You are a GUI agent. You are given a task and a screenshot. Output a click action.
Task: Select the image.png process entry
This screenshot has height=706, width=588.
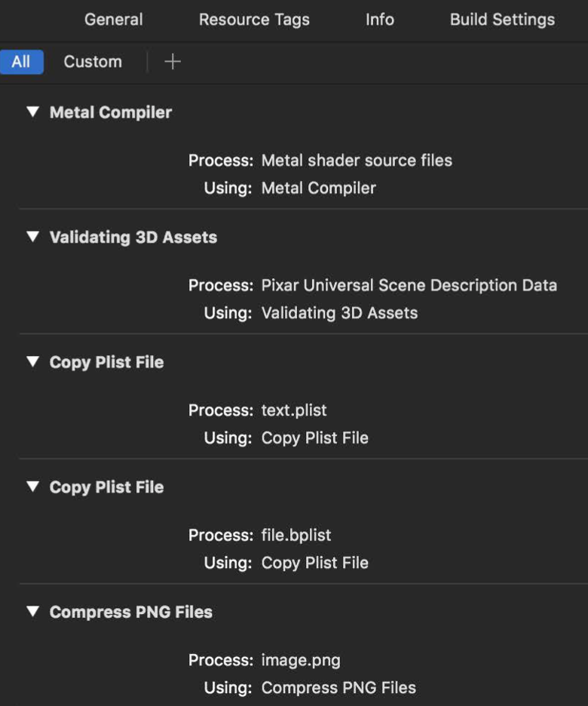coord(300,660)
